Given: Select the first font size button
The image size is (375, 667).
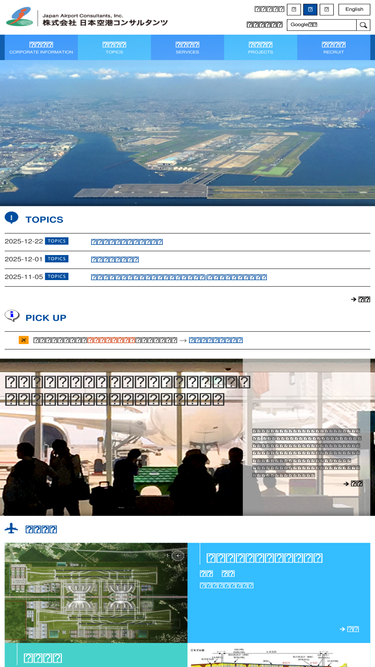Looking at the screenshot, I should click(x=294, y=9).
